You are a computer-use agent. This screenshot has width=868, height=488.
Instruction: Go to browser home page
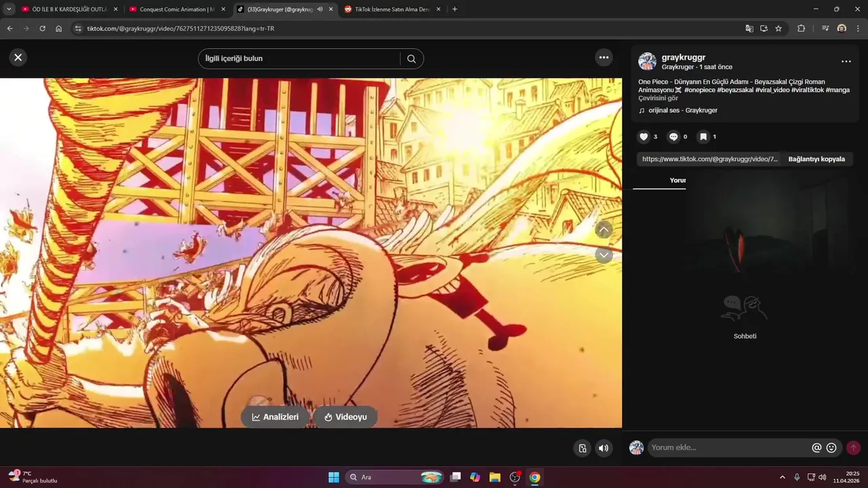click(59, 28)
